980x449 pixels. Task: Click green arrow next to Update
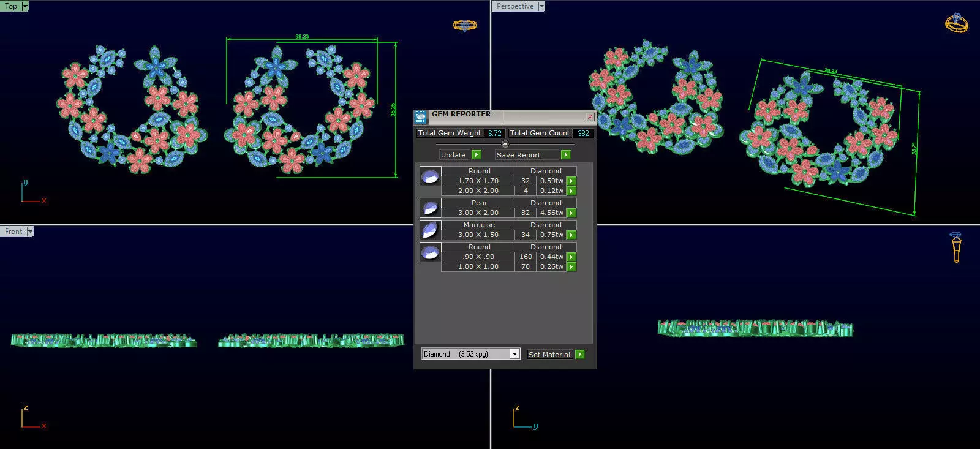tap(477, 155)
